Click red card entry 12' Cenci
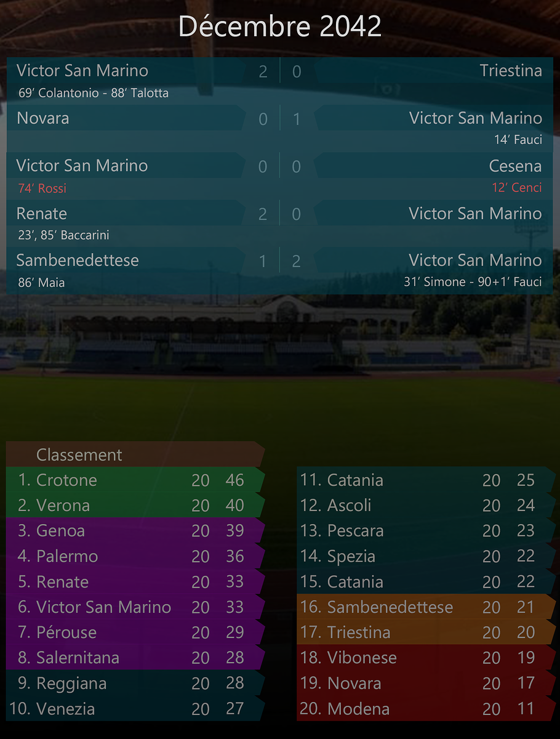Viewport: 560px width, 739px height. pos(517,188)
